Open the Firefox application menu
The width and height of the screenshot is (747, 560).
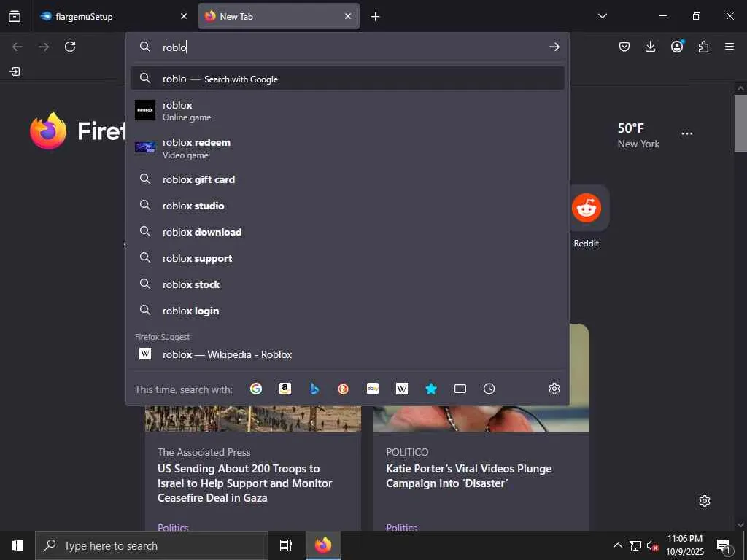729,47
